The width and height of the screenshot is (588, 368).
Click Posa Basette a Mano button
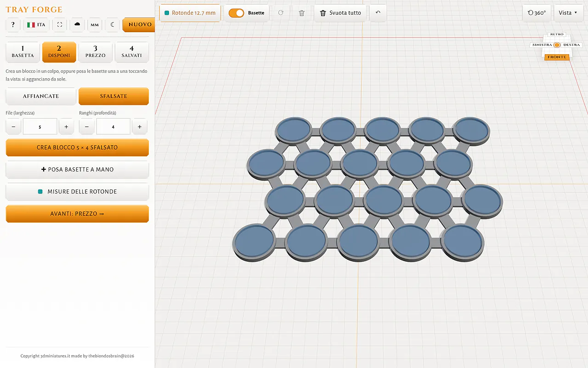coord(77,170)
